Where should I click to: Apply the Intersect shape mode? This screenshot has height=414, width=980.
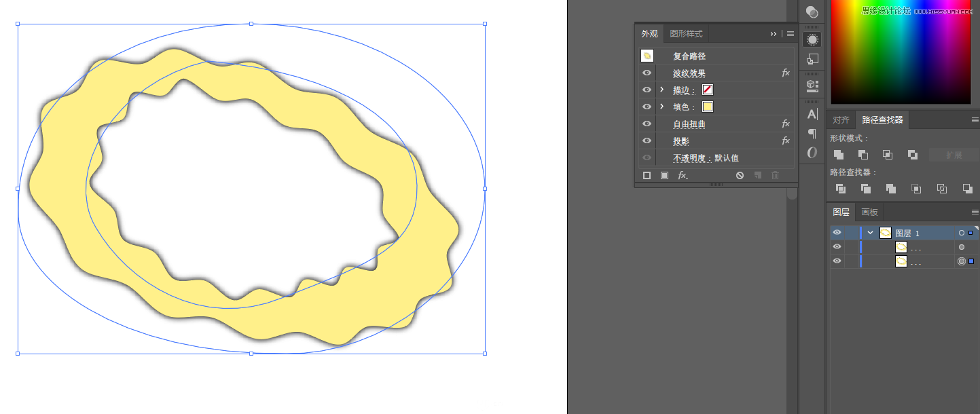click(887, 154)
